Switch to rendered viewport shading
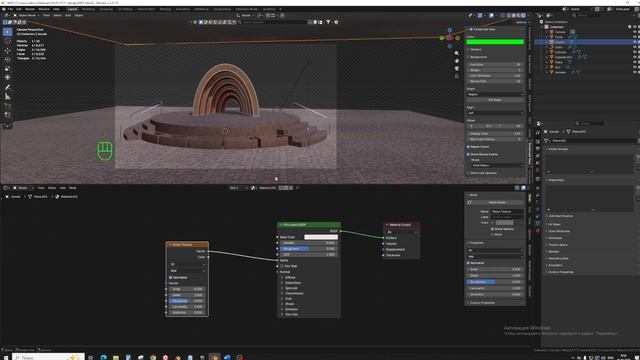This screenshot has height=360, width=640. tap(523, 16)
